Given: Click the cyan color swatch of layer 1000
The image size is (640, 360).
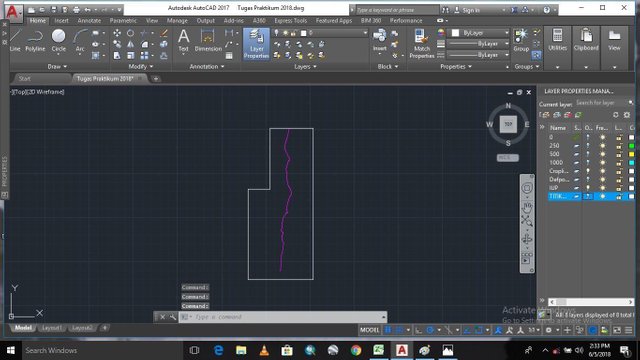Looking at the screenshot, I should (631, 163).
